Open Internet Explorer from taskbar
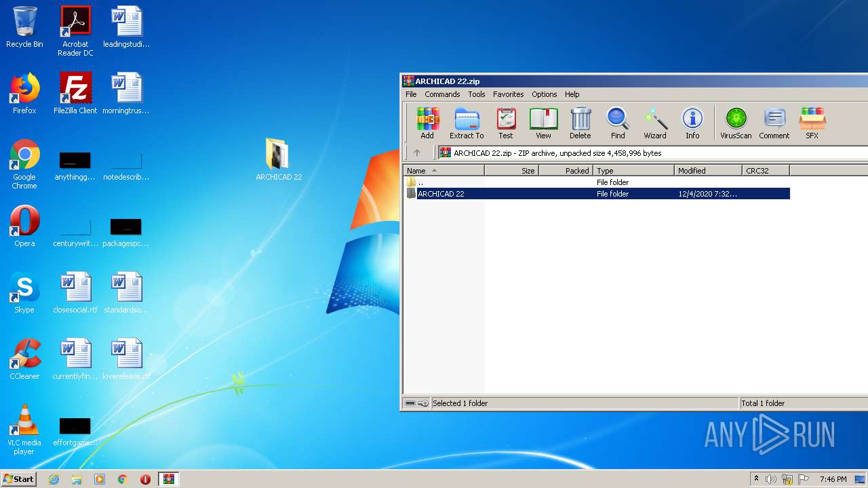The height and width of the screenshot is (488, 868). coord(54,479)
